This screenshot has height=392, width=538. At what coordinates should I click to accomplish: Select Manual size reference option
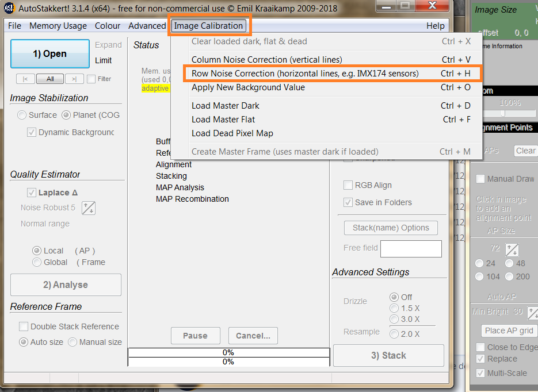[73, 342]
